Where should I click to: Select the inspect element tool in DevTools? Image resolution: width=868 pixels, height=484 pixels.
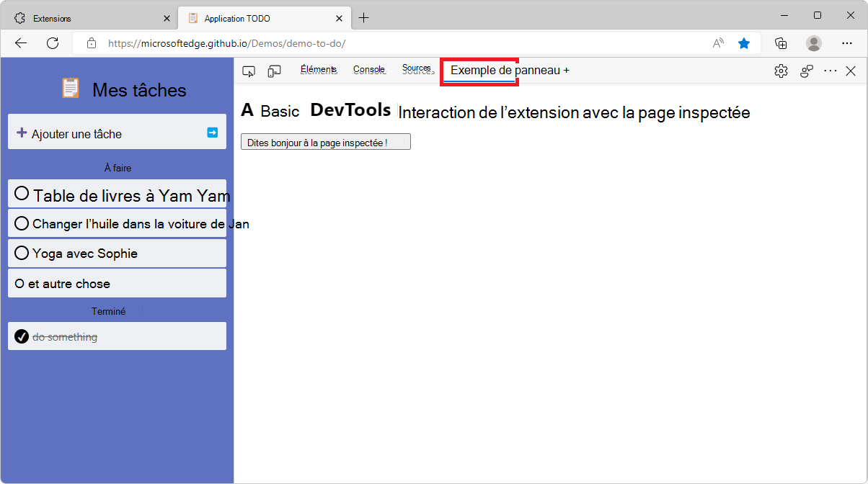point(249,71)
